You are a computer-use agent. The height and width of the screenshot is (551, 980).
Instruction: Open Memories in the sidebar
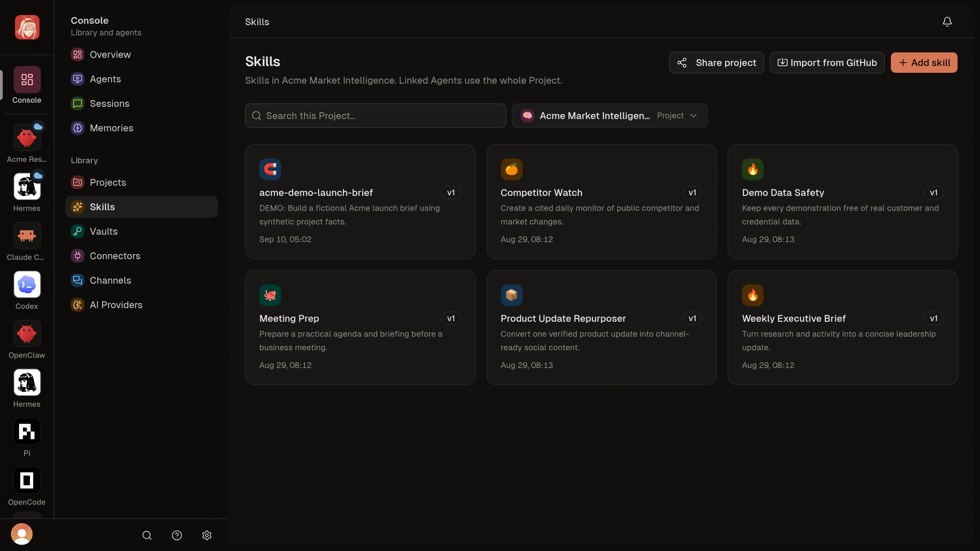pyautogui.click(x=142, y=128)
